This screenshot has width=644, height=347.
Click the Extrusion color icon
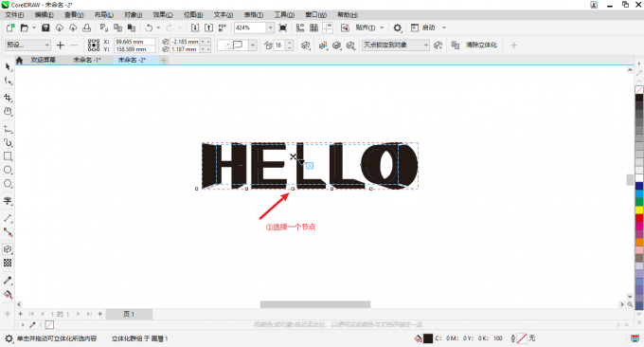[x=323, y=46]
